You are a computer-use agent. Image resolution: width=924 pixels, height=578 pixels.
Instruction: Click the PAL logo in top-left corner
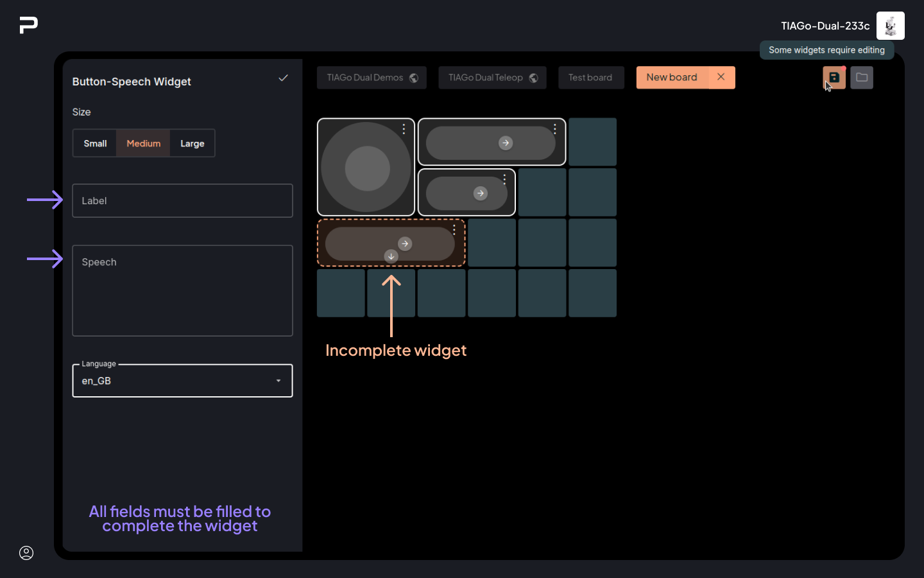click(x=29, y=25)
